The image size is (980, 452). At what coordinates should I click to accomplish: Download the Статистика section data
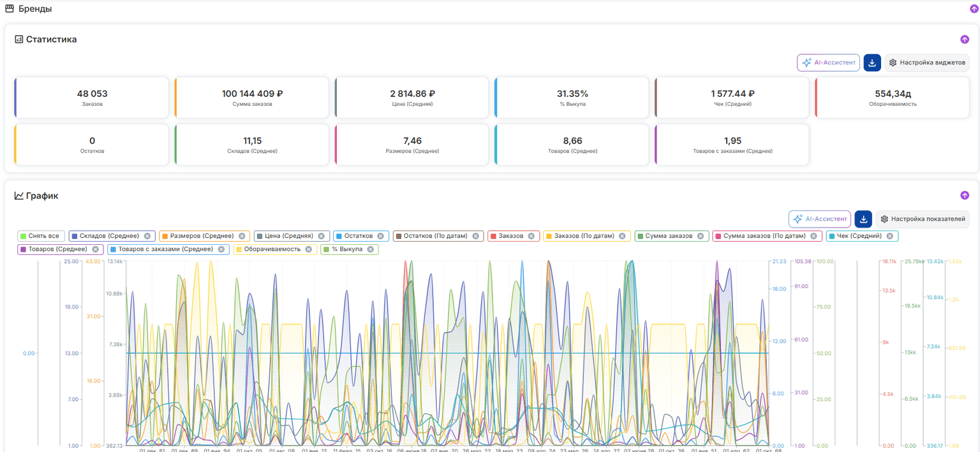click(872, 62)
